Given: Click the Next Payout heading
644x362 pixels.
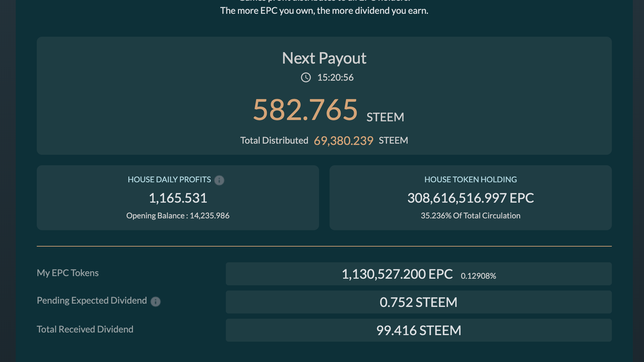Looking at the screenshot, I should click(x=324, y=58).
